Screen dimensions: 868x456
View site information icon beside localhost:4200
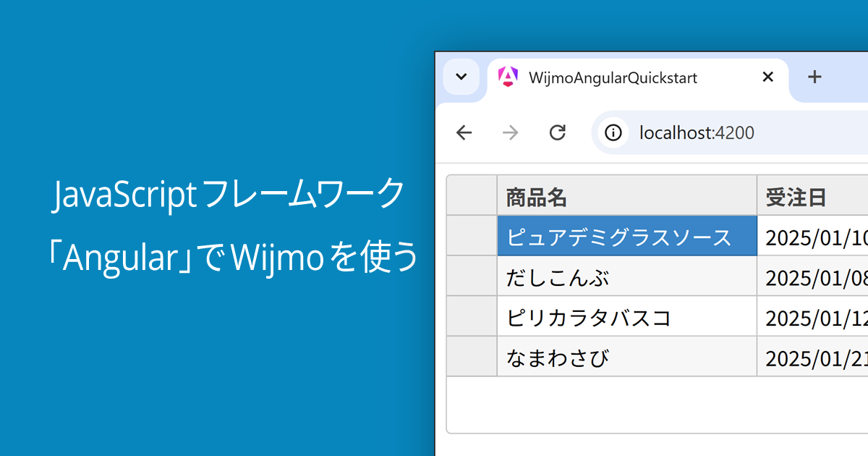click(613, 132)
